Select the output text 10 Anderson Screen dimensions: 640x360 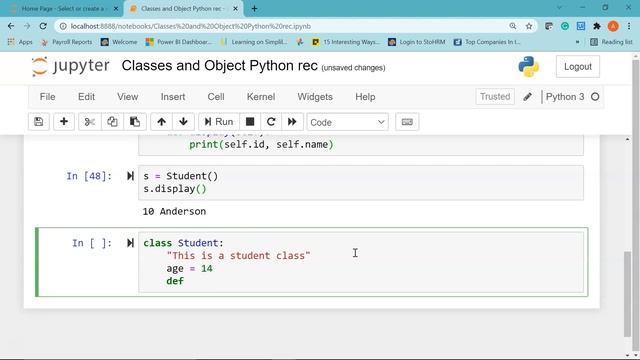174,211
